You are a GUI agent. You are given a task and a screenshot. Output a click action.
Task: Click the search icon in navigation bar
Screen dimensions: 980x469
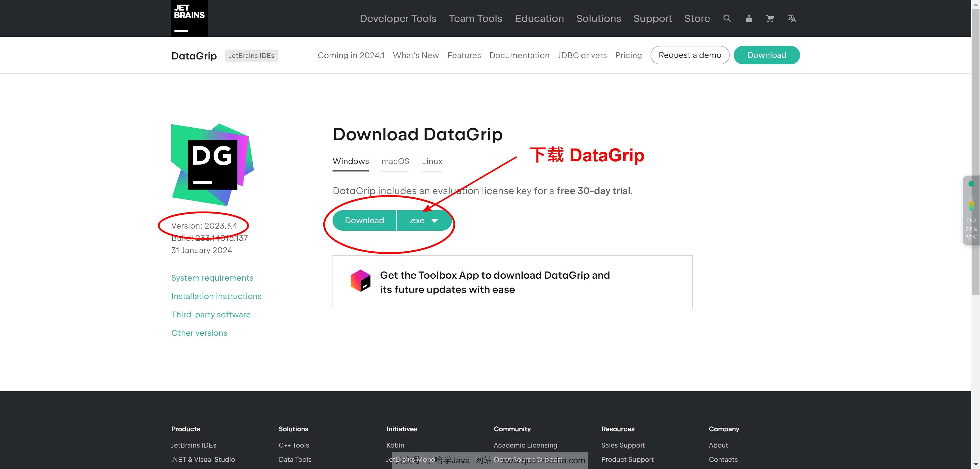[x=727, y=18]
